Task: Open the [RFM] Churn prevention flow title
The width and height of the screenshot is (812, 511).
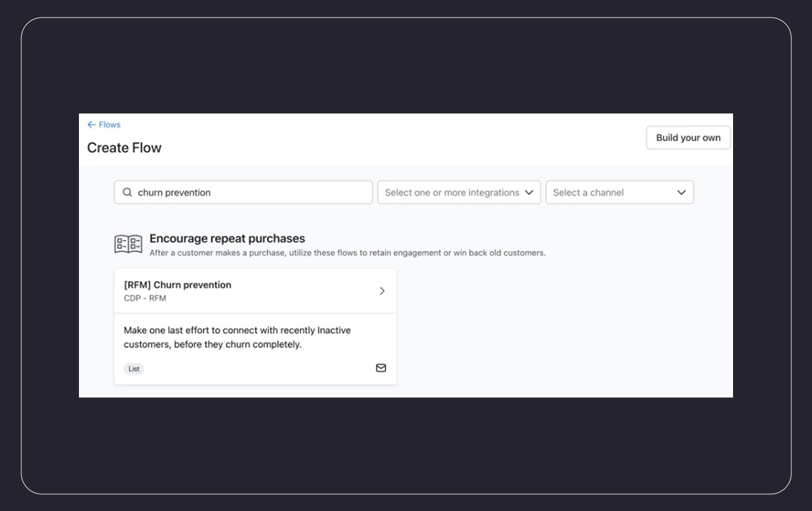Action: (x=177, y=285)
